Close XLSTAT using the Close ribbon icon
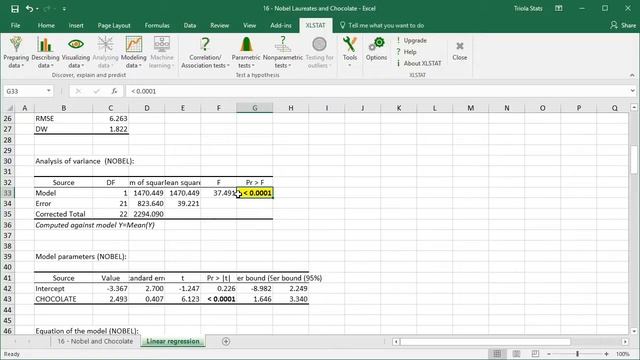The image size is (640, 360). pyautogui.click(x=460, y=51)
